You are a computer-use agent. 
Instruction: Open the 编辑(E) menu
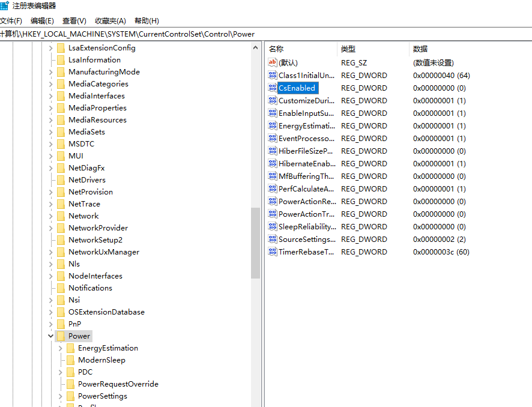click(x=42, y=20)
